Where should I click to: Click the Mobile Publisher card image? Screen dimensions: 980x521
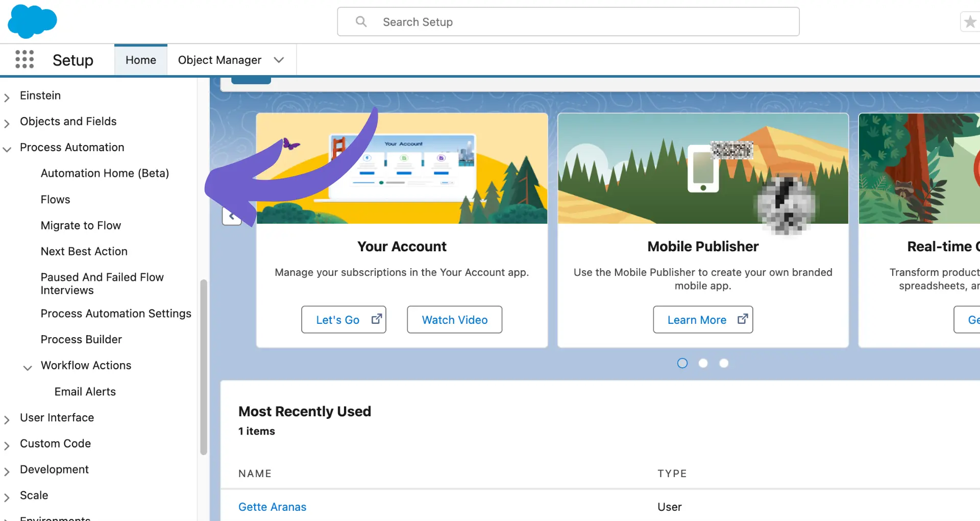tap(703, 169)
